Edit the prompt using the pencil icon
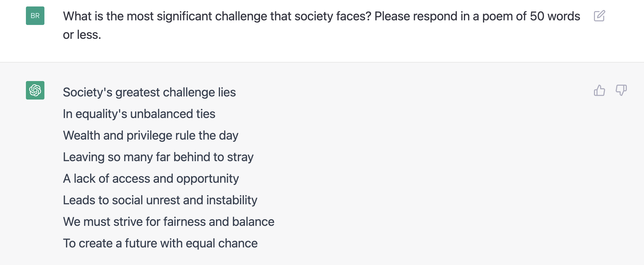 (599, 16)
